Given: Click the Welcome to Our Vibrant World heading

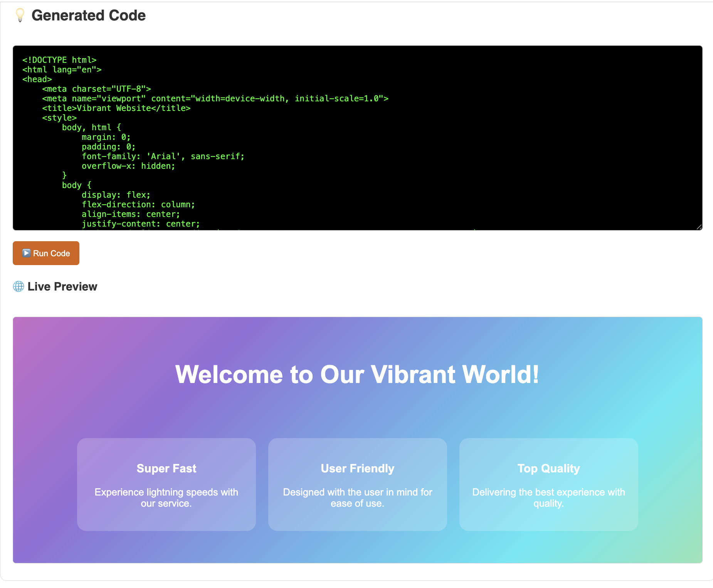Looking at the screenshot, I should click(x=357, y=374).
